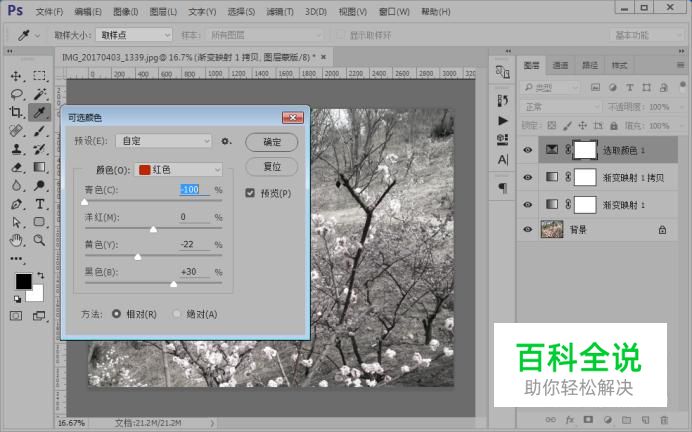
Task: Select the Zoom tool
Action: click(40, 240)
